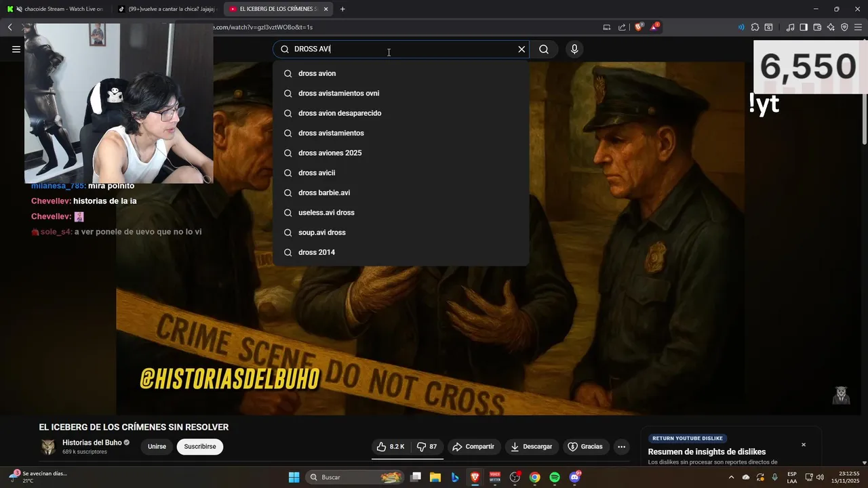This screenshot has width=868, height=488.
Task: Click the install/cast screen icon in address bar
Action: point(607,27)
